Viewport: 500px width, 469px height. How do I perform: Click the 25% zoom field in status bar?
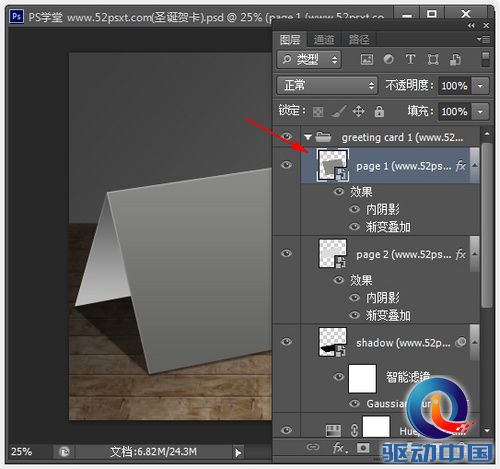tap(21, 452)
